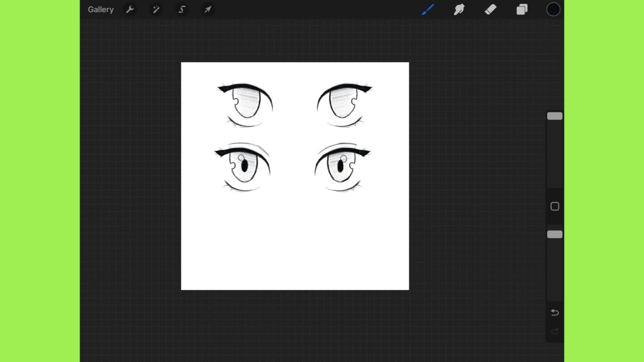Click the bottom-right eye's black pupil
The height and width of the screenshot is (362, 644).
pos(341,165)
